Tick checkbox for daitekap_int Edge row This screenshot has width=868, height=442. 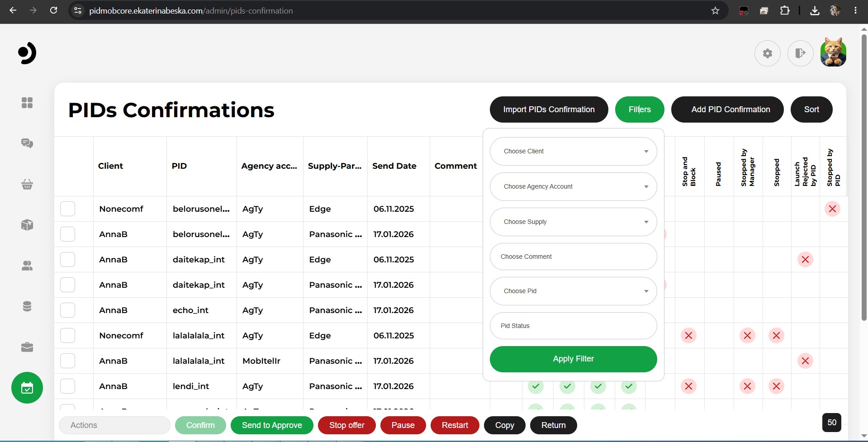67,260
